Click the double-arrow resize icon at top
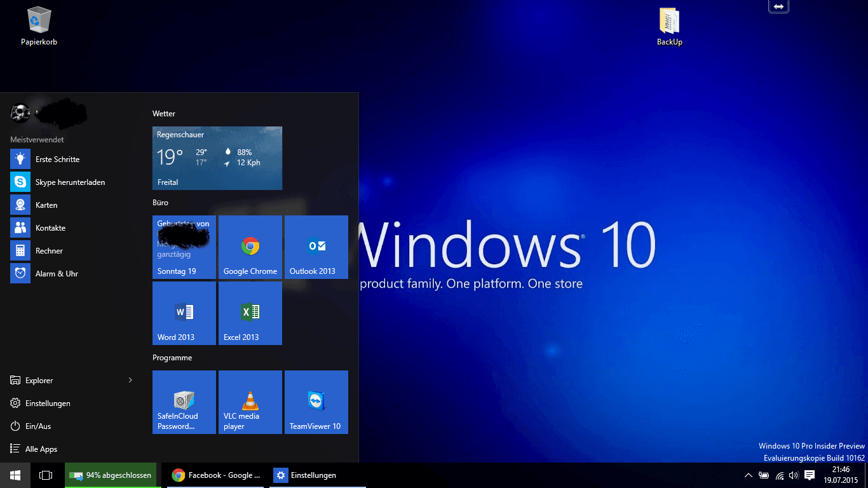The height and width of the screenshot is (488, 868). pyautogui.click(x=778, y=6)
